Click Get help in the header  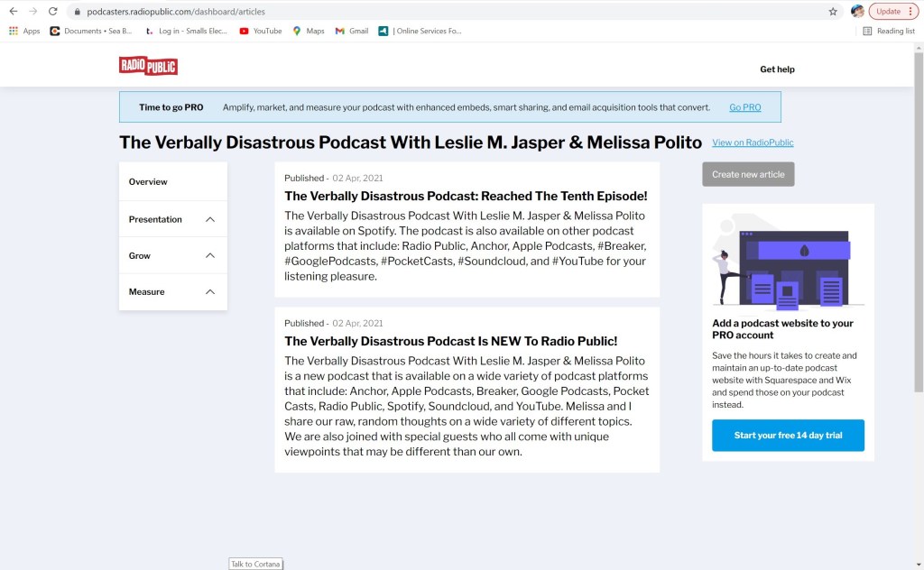(777, 69)
